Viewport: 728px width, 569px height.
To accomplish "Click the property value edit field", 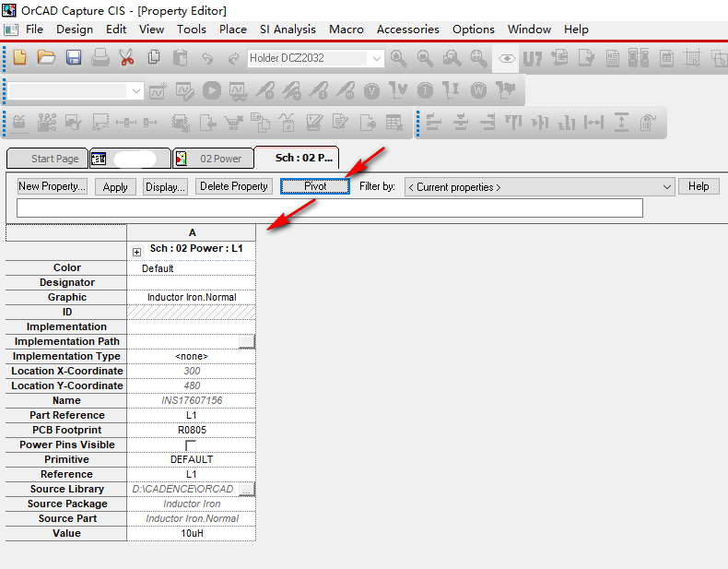I will [x=330, y=208].
